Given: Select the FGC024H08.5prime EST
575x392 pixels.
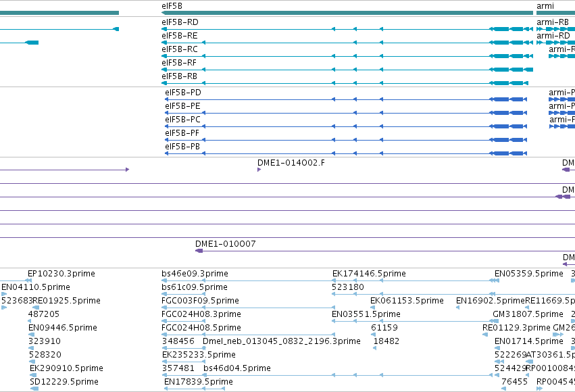Looking at the screenshot, I should tap(201, 328).
